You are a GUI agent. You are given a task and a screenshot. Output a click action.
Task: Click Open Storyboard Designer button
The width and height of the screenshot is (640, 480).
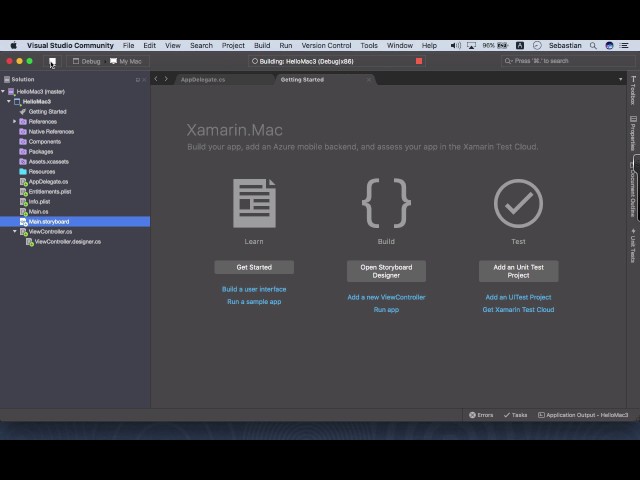tap(386, 271)
